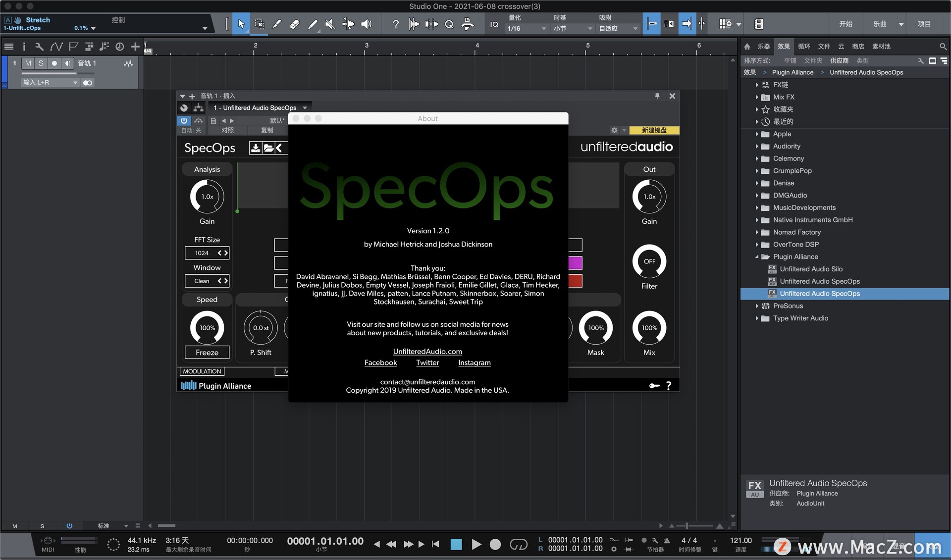Screen dimensions: 951x560
Task: Open the tempo track clock icon
Action: pos(119,47)
